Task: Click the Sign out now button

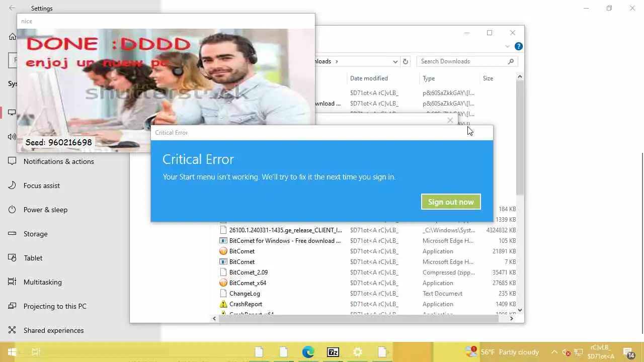Action: click(451, 202)
